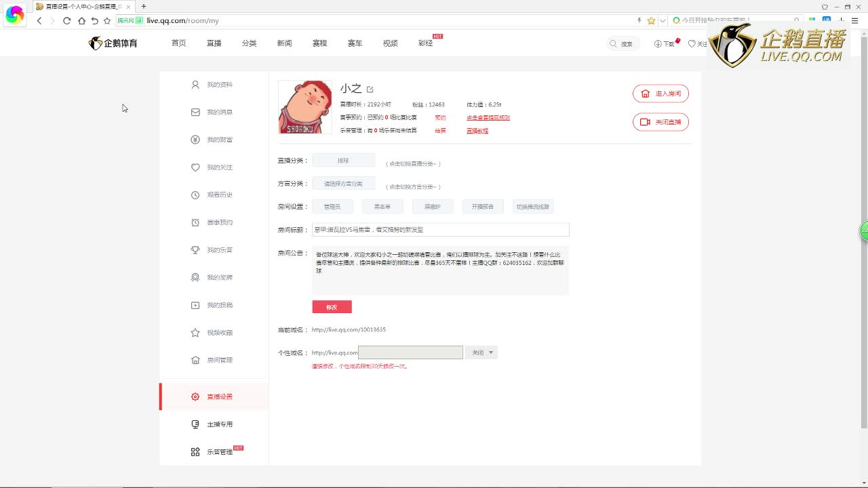Open the 请选择方言分类 dialect selector
868x488 pixels.
click(x=343, y=184)
